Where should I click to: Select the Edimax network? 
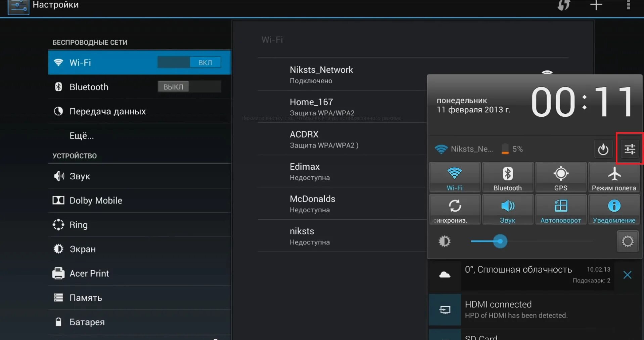tap(342, 171)
